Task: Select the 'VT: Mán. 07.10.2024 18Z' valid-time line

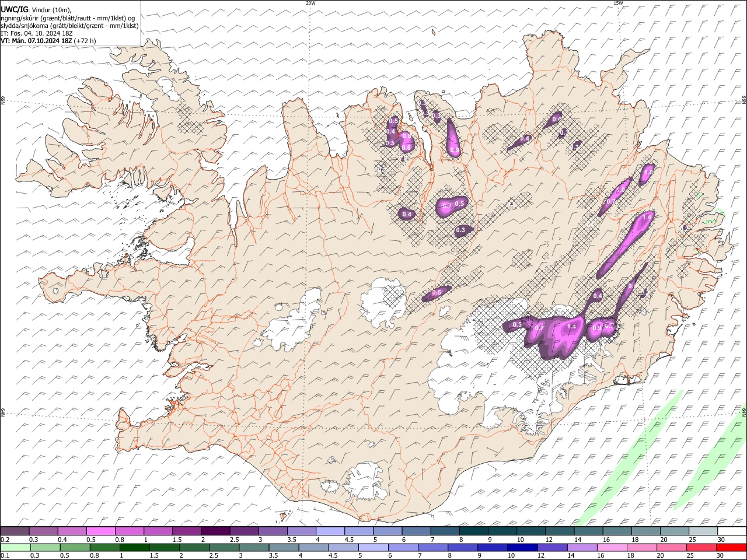Action: (x=36, y=41)
